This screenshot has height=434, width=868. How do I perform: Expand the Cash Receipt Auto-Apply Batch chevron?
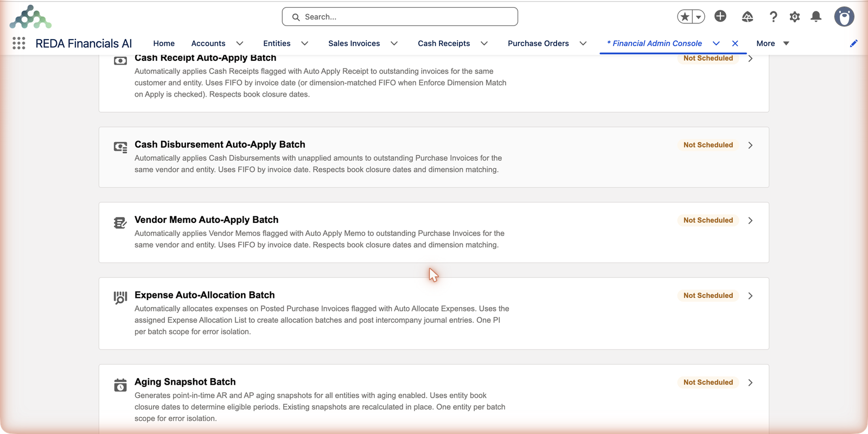click(x=750, y=59)
